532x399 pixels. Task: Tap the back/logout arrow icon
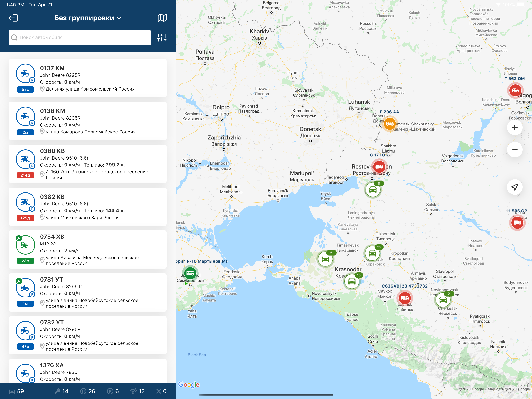pos(13,18)
